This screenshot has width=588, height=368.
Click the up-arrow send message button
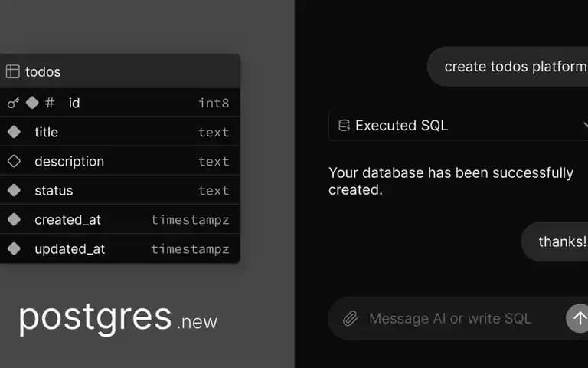(x=577, y=318)
